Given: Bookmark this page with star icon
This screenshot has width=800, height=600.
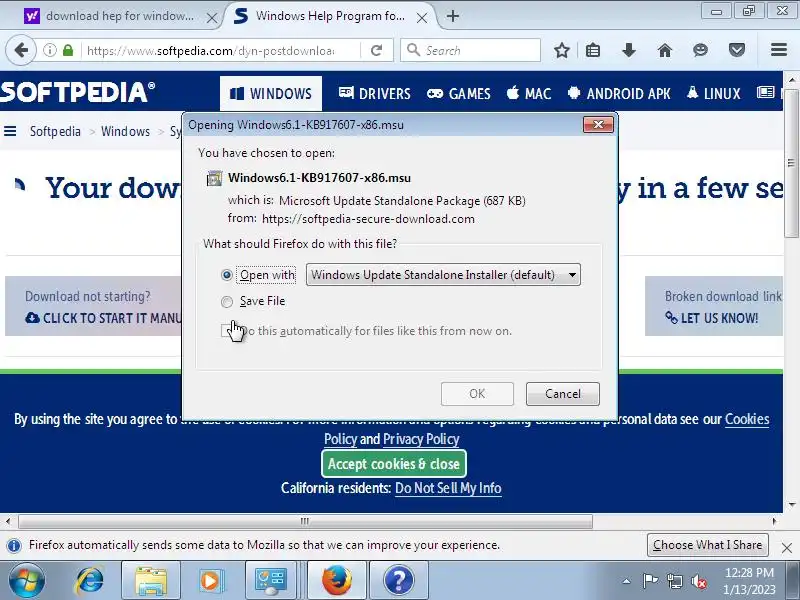Looking at the screenshot, I should [562, 50].
